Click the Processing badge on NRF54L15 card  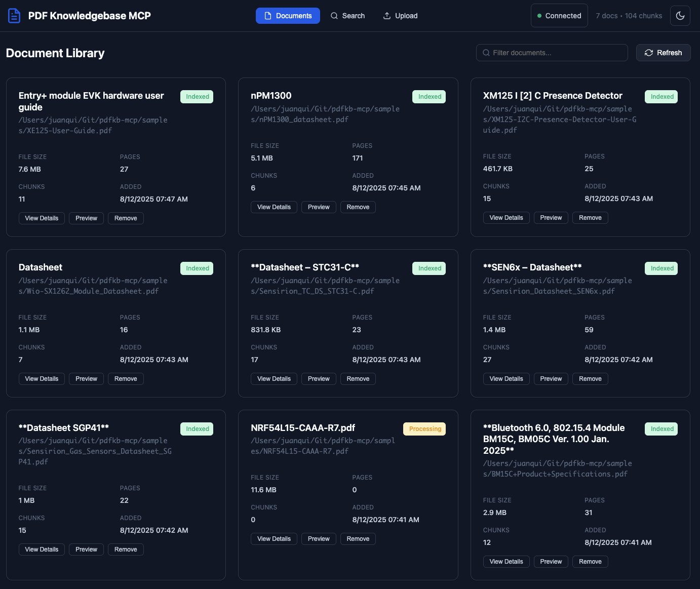424,429
